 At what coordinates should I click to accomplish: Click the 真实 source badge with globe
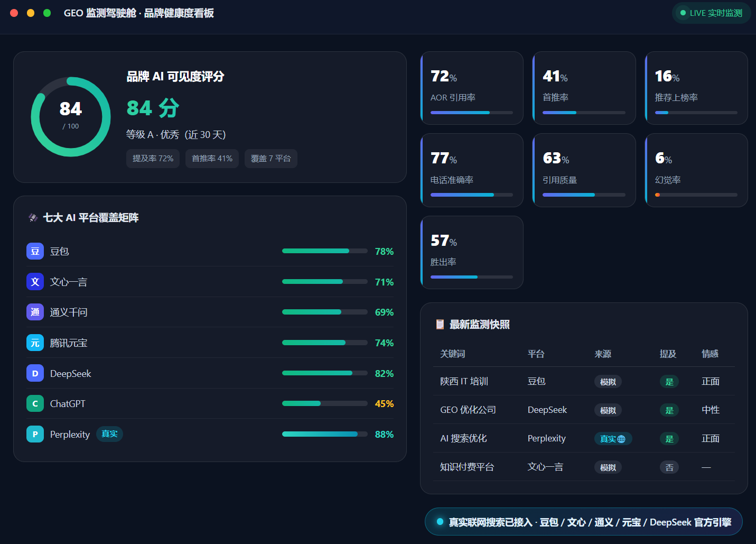coord(613,439)
